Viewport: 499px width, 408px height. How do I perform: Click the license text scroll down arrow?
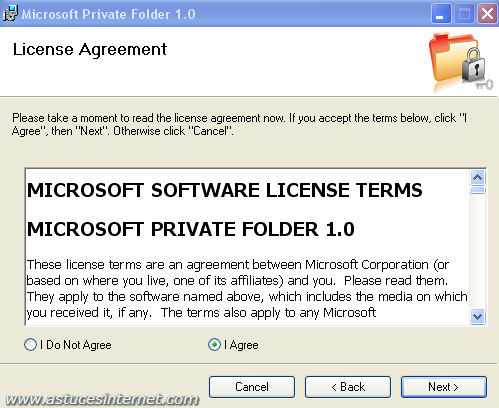click(x=478, y=316)
